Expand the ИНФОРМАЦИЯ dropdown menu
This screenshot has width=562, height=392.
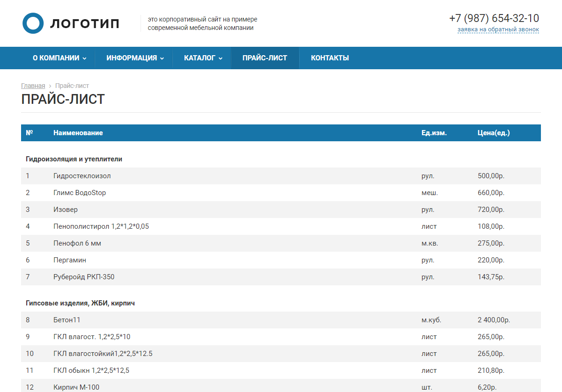(135, 58)
